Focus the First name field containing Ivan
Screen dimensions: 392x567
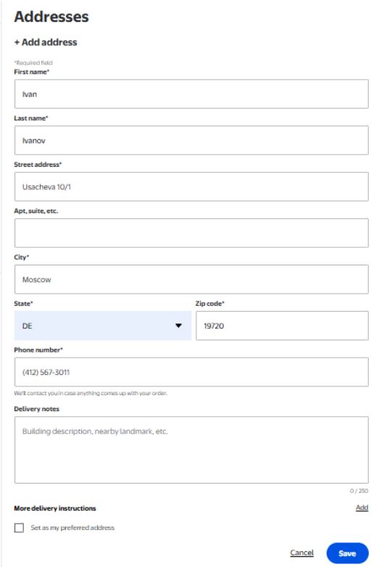point(191,94)
